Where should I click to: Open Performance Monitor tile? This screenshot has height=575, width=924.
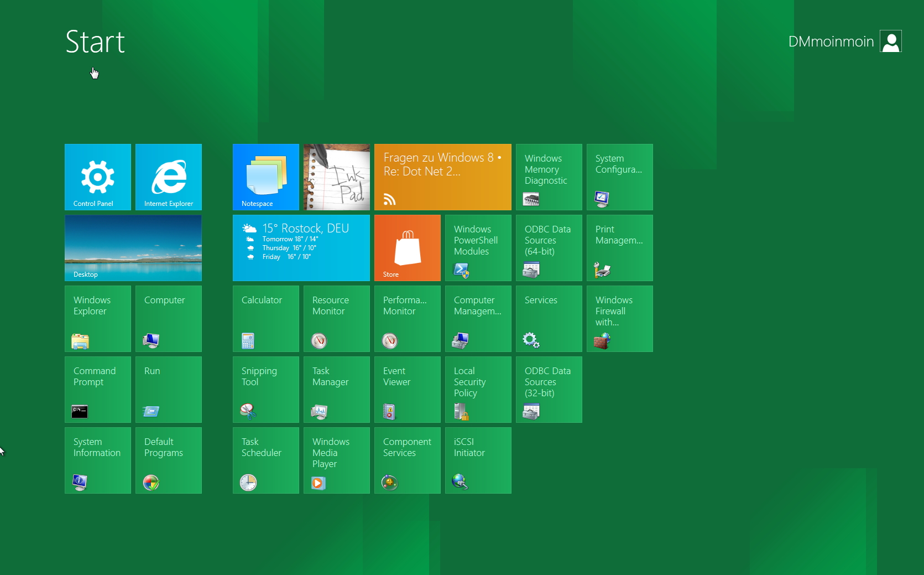[408, 319]
